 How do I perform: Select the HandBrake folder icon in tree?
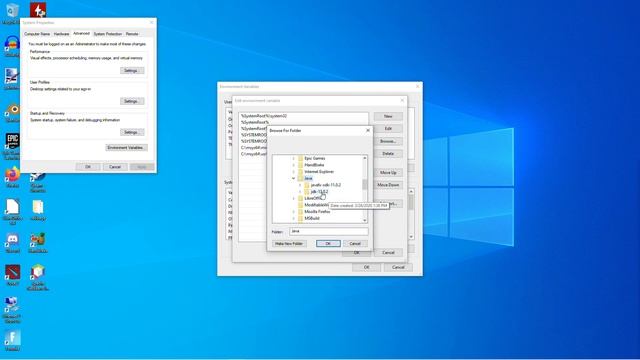pos(301,165)
